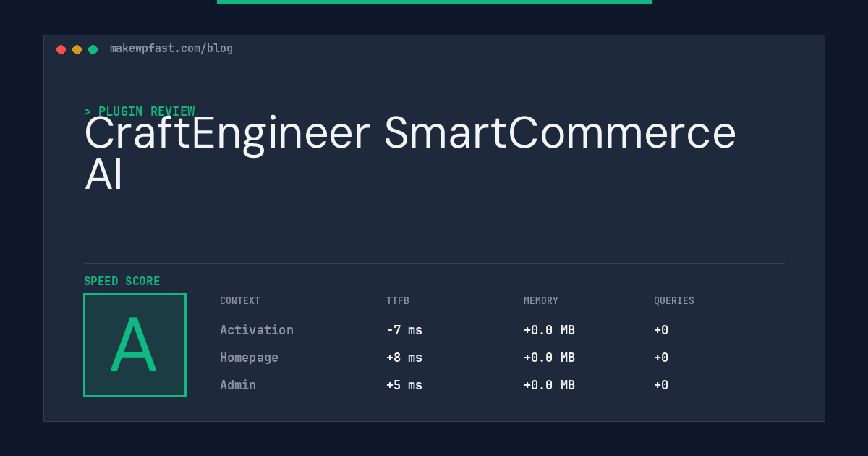The image size is (868, 456).
Task: Click the QUERIES column header
Action: pyautogui.click(x=674, y=301)
